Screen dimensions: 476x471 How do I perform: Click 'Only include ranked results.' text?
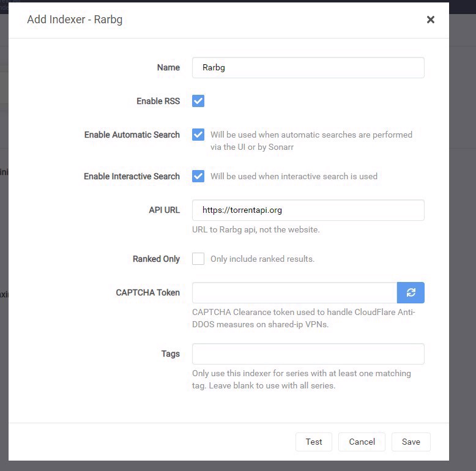(262, 259)
